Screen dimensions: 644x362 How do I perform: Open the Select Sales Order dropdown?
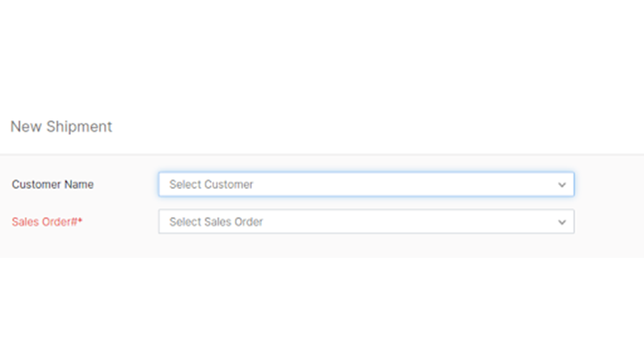[x=366, y=222]
